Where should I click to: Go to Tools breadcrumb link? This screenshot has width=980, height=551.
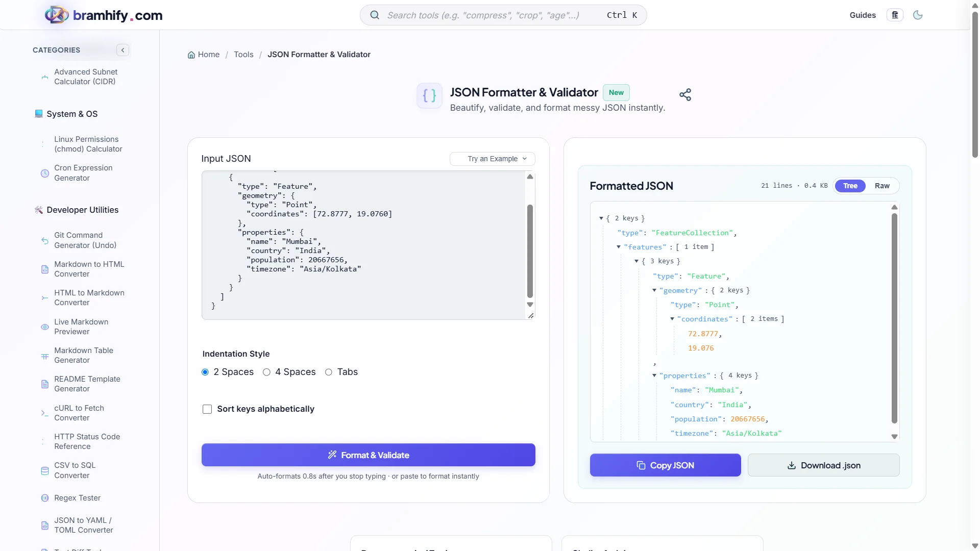click(243, 55)
